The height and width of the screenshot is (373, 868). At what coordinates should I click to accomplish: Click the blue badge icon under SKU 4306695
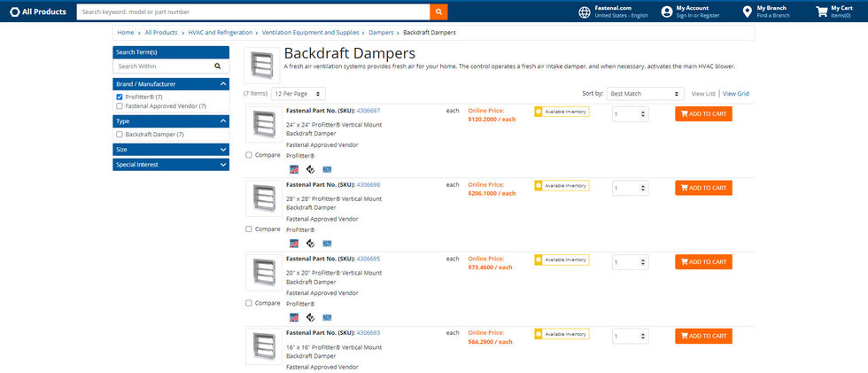click(x=327, y=318)
